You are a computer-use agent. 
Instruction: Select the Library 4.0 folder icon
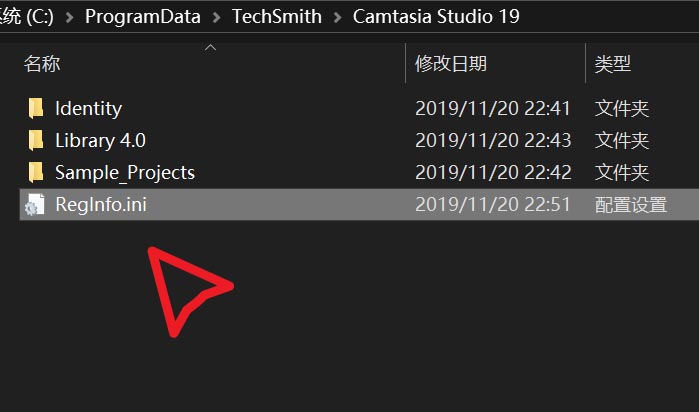tap(36, 140)
